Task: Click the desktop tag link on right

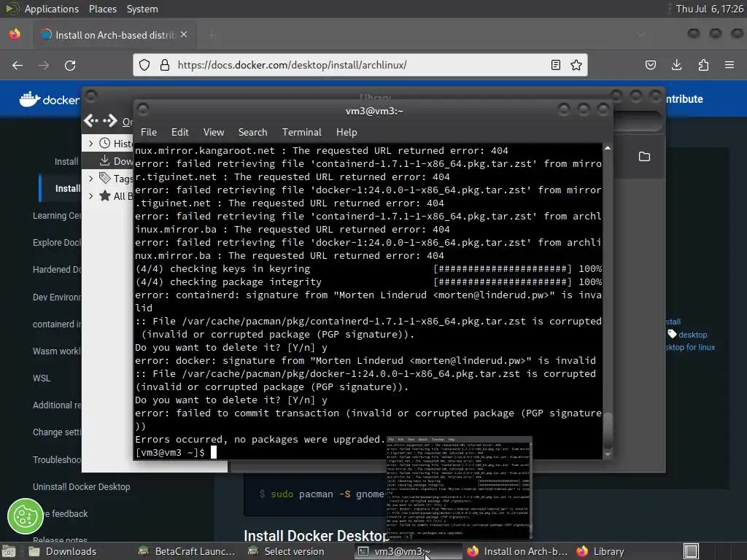Action: pos(693,335)
